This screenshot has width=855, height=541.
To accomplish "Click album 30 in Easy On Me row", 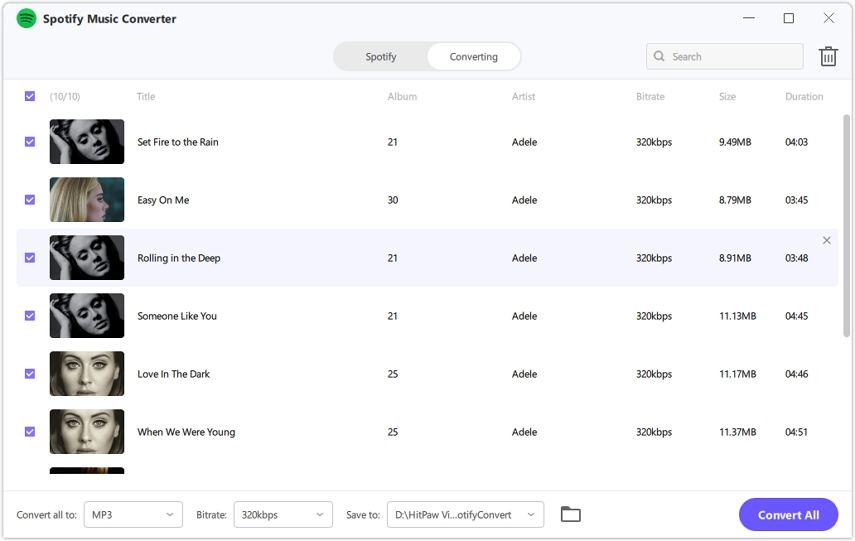I will pyautogui.click(x=393, y=200).
